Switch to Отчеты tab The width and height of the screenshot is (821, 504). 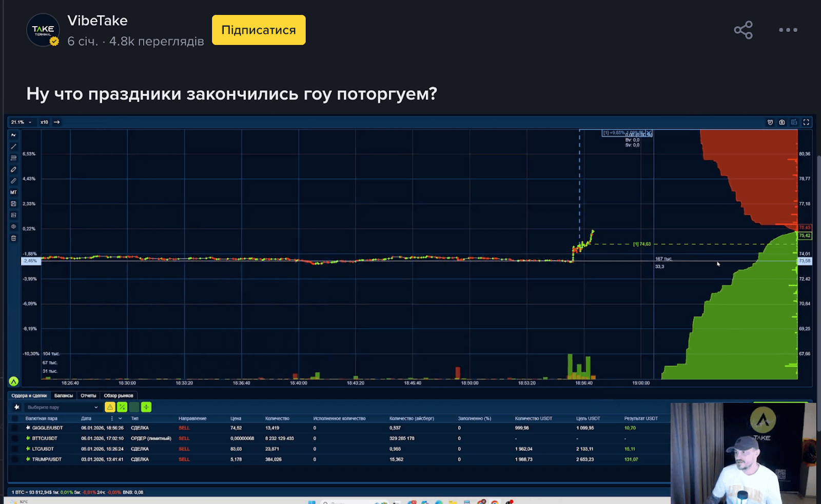(x=88, y=395)
